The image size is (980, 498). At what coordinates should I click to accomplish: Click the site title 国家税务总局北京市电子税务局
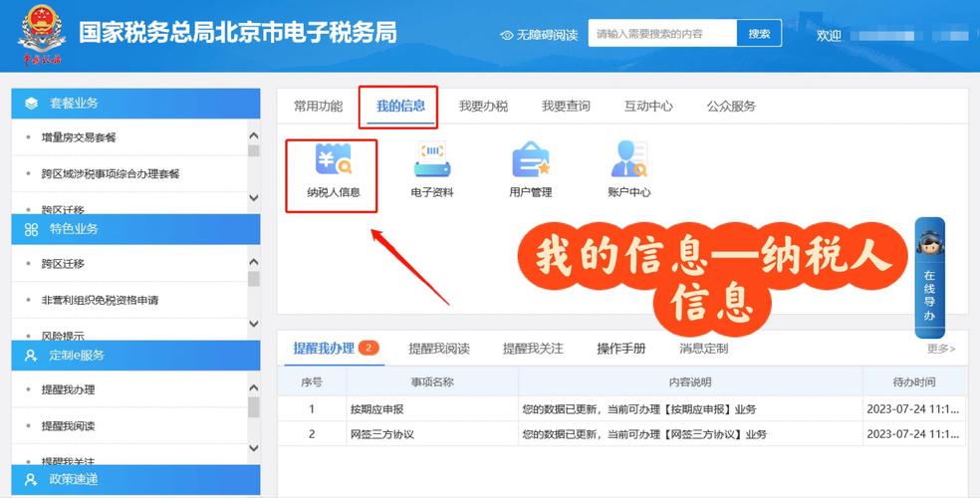[237, 33]
